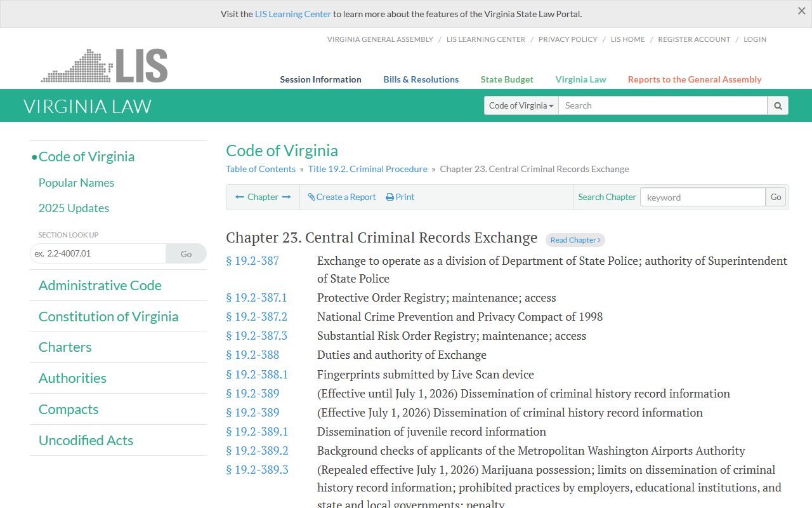This screenshot has height=508, width=812.
Task: Select Code of Virginia in sidebar
Action: coord(86,156)
